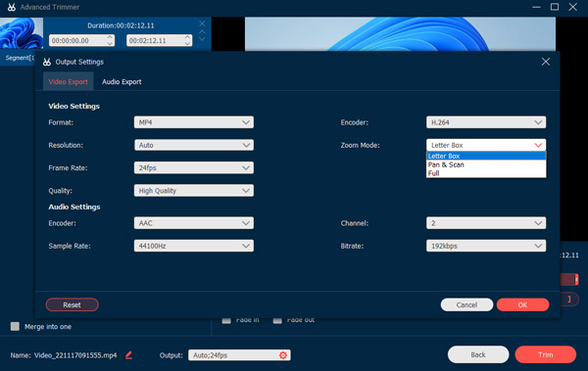
Task: Move the segment up with the arrow icon
Action: (x=202, y=32)
